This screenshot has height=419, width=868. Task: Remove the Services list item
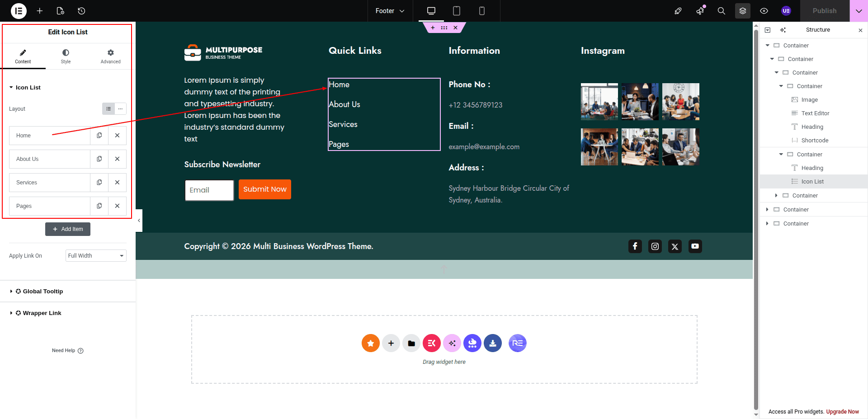click(x=117, y=183)
